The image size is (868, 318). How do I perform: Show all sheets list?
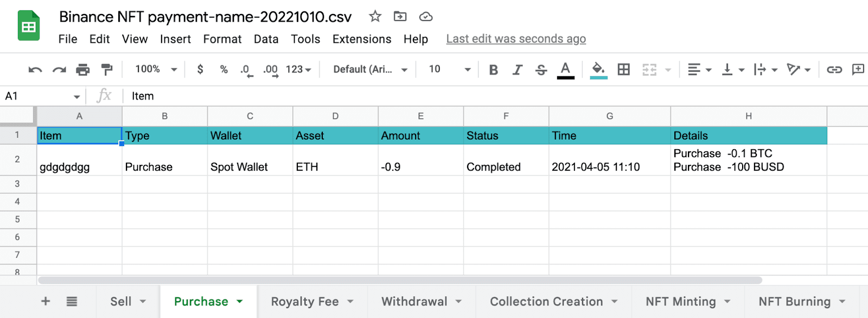point(72,301)
